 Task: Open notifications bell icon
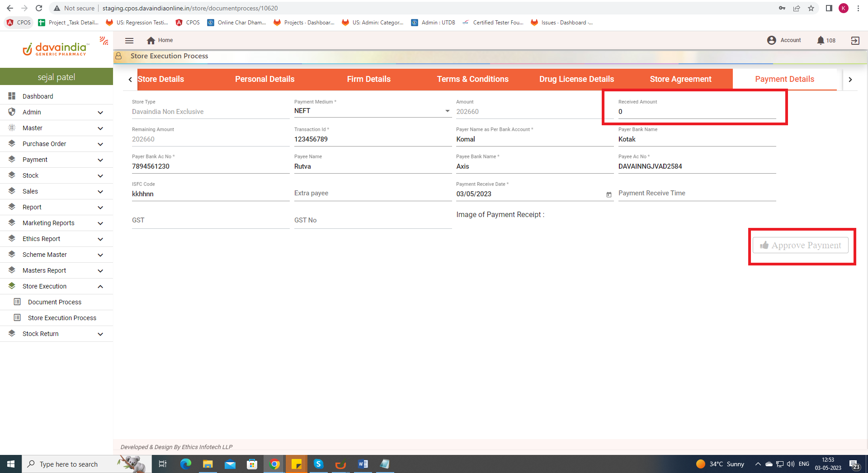tap(821, 40)
